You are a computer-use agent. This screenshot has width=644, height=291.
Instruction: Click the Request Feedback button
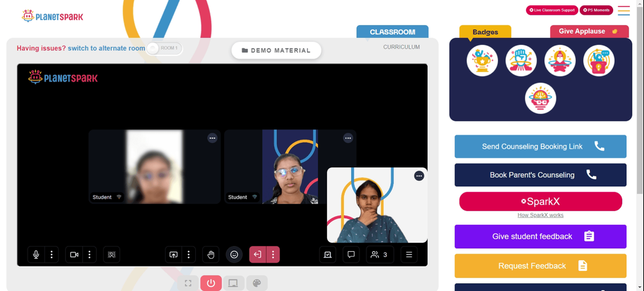click(540, 266)
